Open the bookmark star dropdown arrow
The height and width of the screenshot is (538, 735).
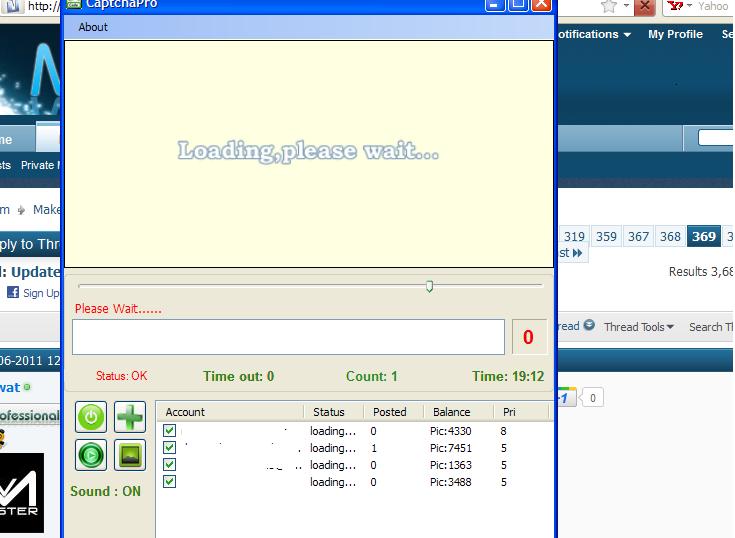click(626, 6)
